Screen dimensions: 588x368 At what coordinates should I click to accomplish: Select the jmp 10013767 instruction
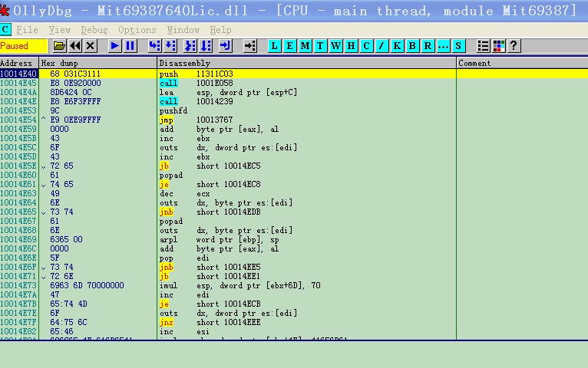[196, 120]
